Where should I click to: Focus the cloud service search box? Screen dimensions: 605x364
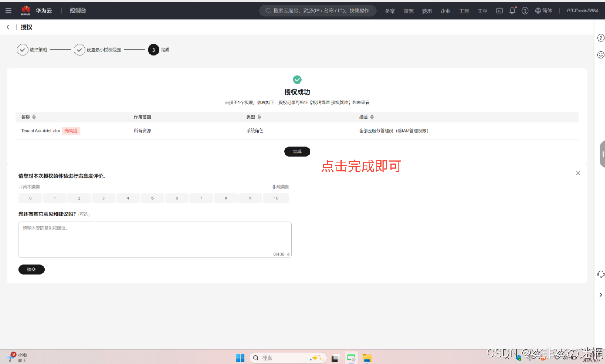pos(318,11)
